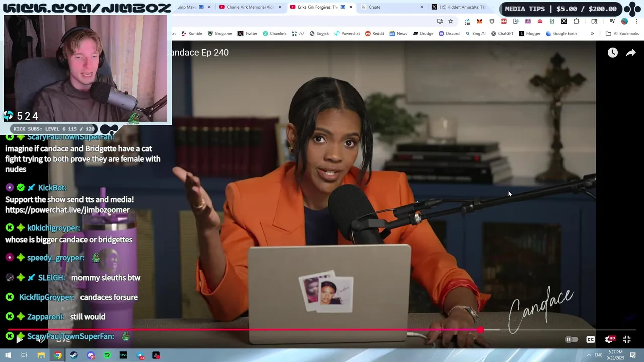Open the ChatGPT bookmark
The height and width of the screenshot is (362, 644).
click(502, 34)
